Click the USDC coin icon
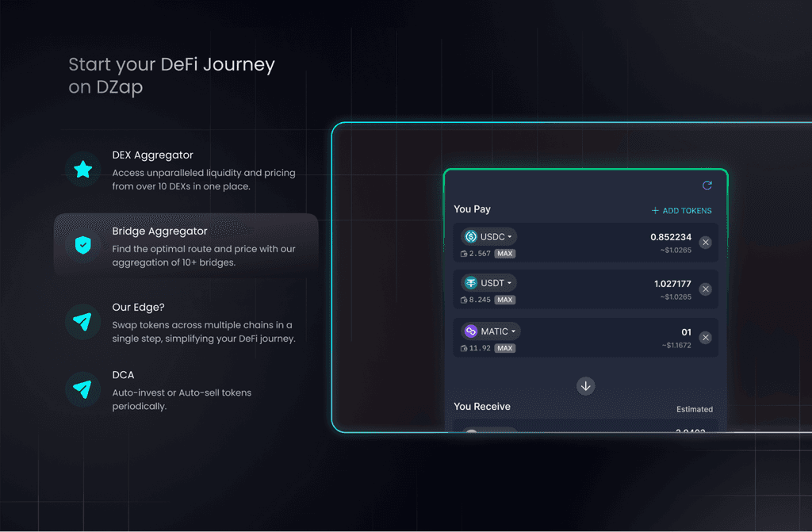The width and height of the screenshot is (812, 532). pyautogui.click(x=471, y=237)
